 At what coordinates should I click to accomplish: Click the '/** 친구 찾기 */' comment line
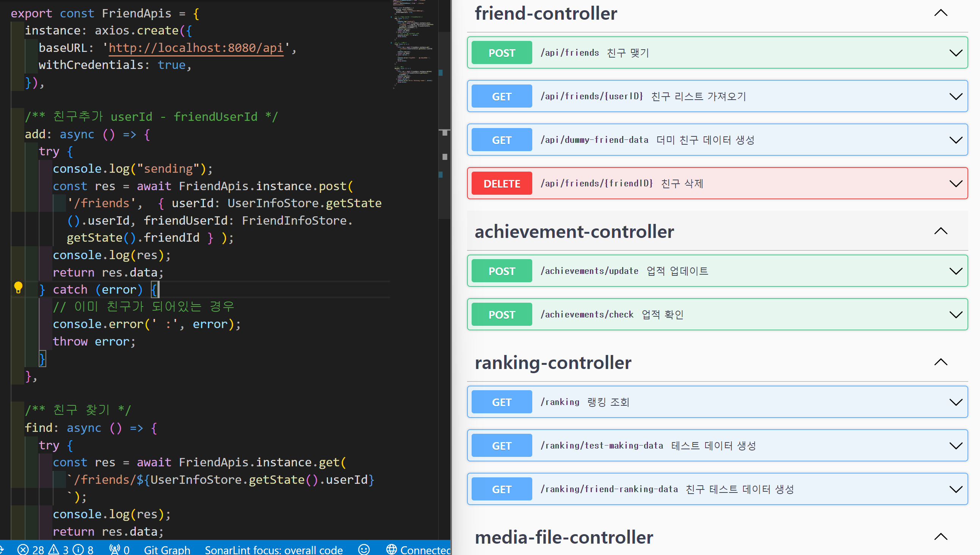click(x=78, y=410)
